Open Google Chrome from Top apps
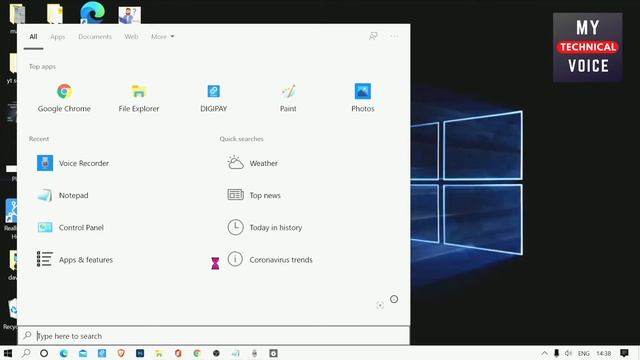Viewport: 640px width, 360px height. point(64,98)
